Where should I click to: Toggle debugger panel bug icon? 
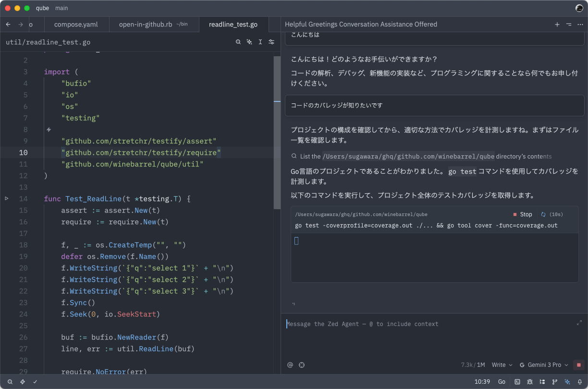tap(530, 382)
